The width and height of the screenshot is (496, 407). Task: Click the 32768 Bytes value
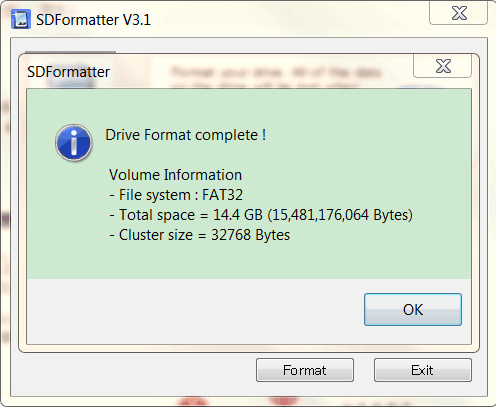pyautogui.click(x=251, y=235)
